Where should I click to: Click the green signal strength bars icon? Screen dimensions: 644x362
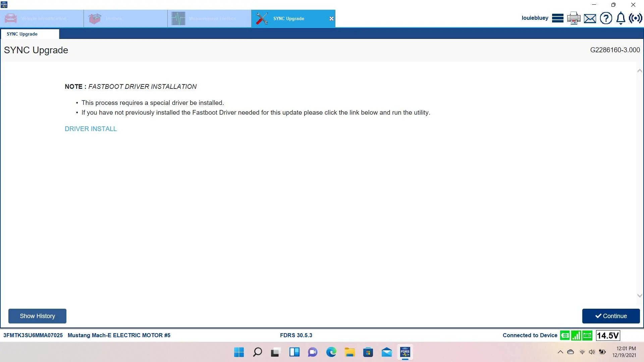pyautogui.click(x=576, y=336)
